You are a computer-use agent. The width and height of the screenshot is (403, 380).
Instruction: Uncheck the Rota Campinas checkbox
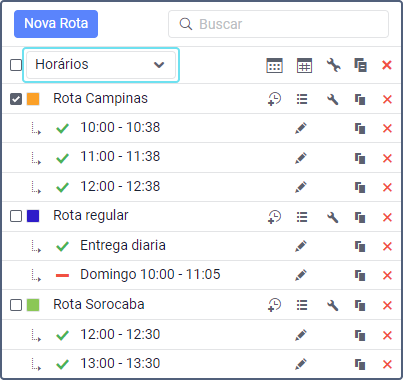16,99
